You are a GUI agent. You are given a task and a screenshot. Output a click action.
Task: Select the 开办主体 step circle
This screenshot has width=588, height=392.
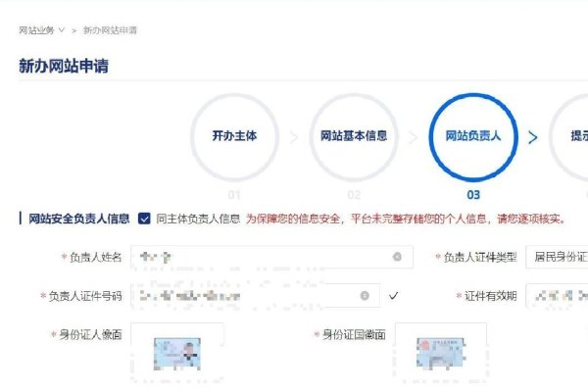[x=234, y=137]
